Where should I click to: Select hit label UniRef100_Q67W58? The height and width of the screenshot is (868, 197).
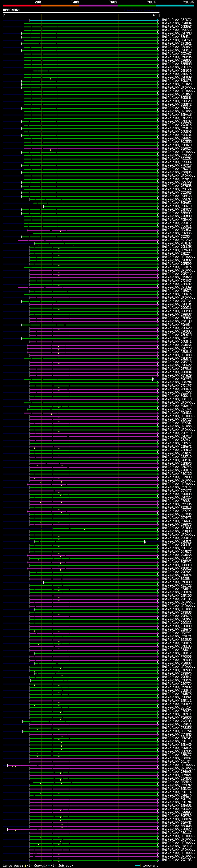(x=177, y=186)
